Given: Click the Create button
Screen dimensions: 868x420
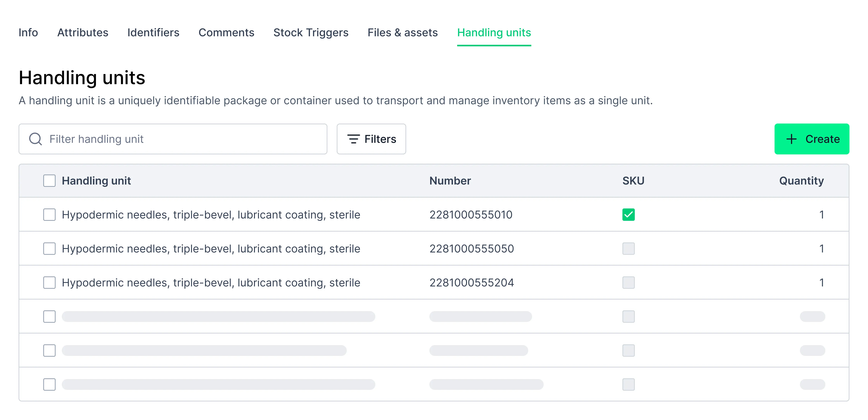Looking at the screenshot, I should [811, 139].
